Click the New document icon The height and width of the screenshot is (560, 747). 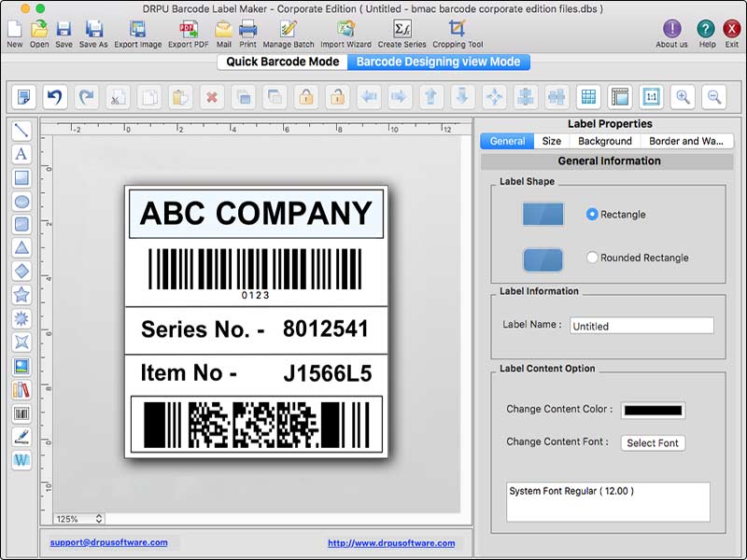pos(14,29)
